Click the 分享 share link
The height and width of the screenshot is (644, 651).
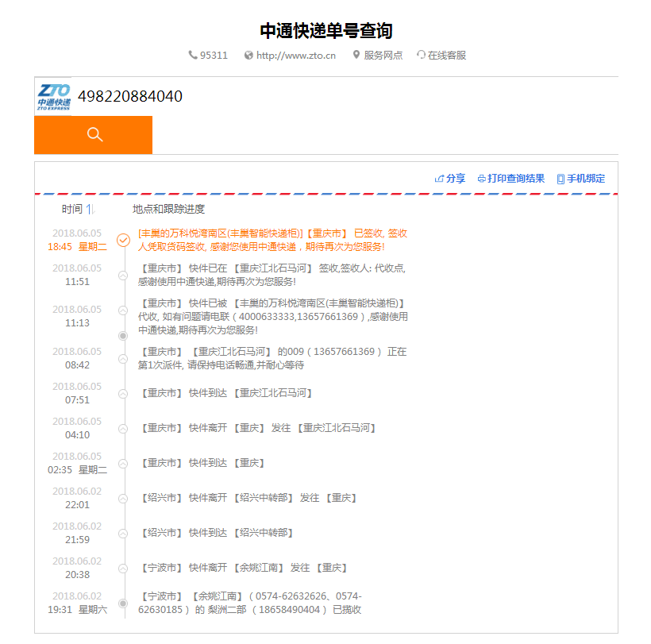[456, 179]
